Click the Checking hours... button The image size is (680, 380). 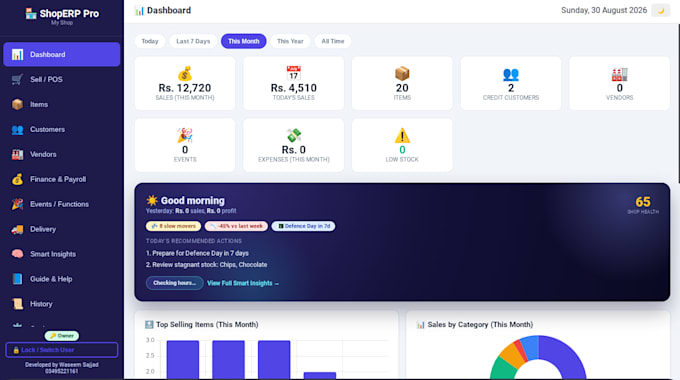(x=174, y=283)
